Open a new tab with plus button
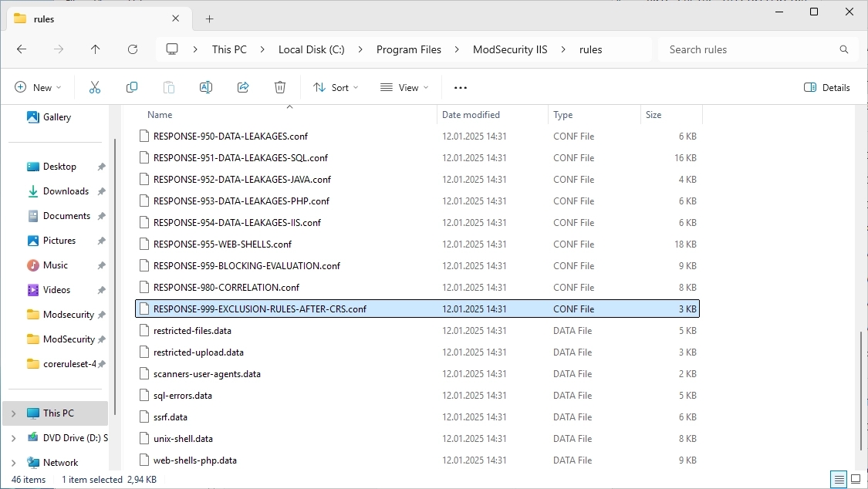Viewport: 868px width, 489px height. [x=209, y=19]
